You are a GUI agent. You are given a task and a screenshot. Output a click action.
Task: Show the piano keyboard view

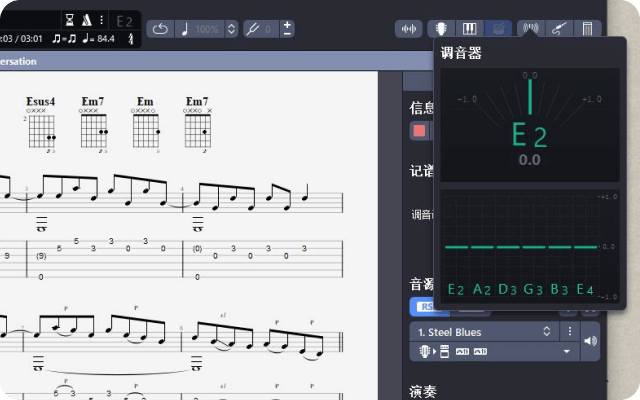coord(471,29)
